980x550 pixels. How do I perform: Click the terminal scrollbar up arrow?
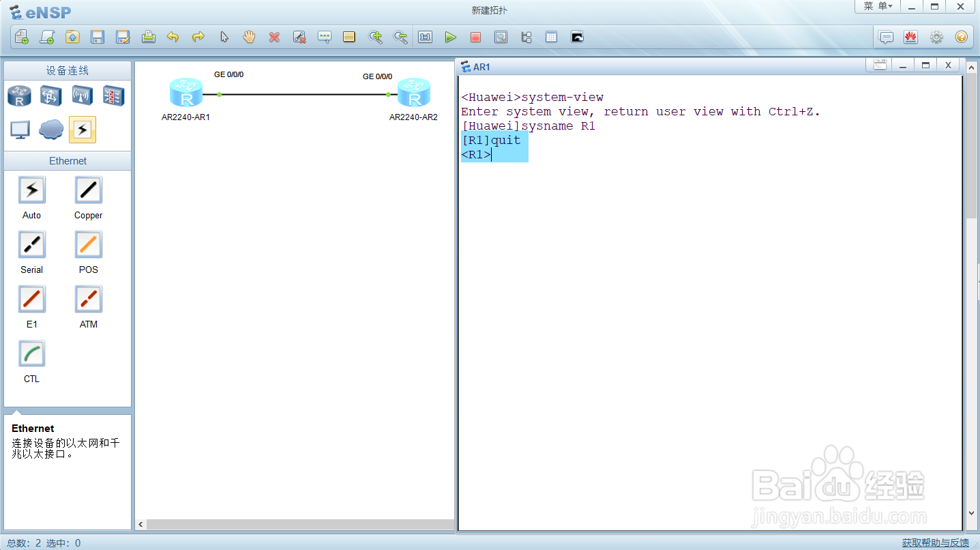coord(972,67)
